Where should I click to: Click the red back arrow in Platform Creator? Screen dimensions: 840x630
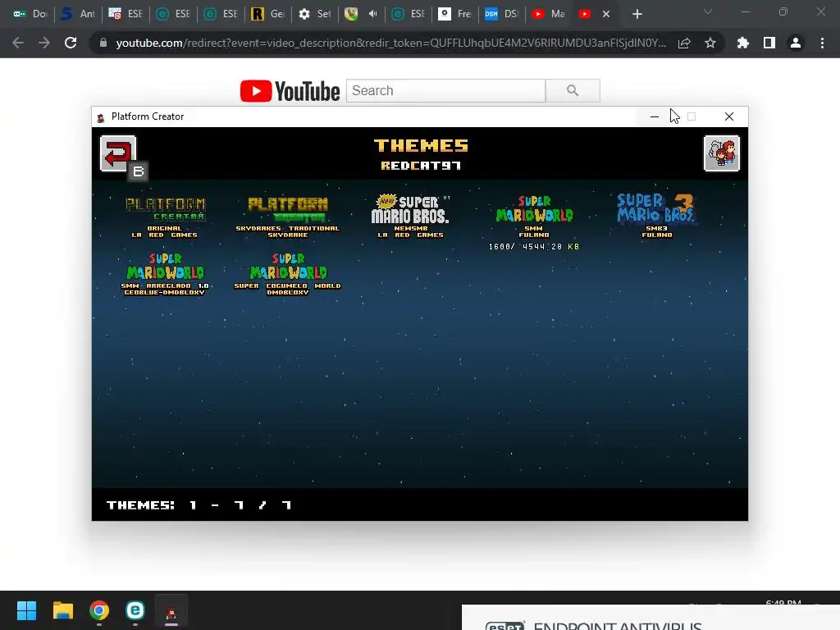(118, 153)
